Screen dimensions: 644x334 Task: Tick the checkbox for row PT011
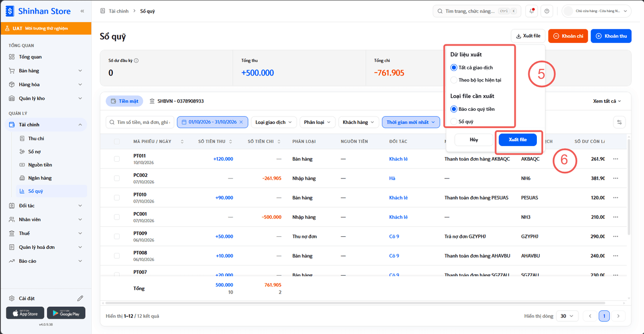point(117,159)
